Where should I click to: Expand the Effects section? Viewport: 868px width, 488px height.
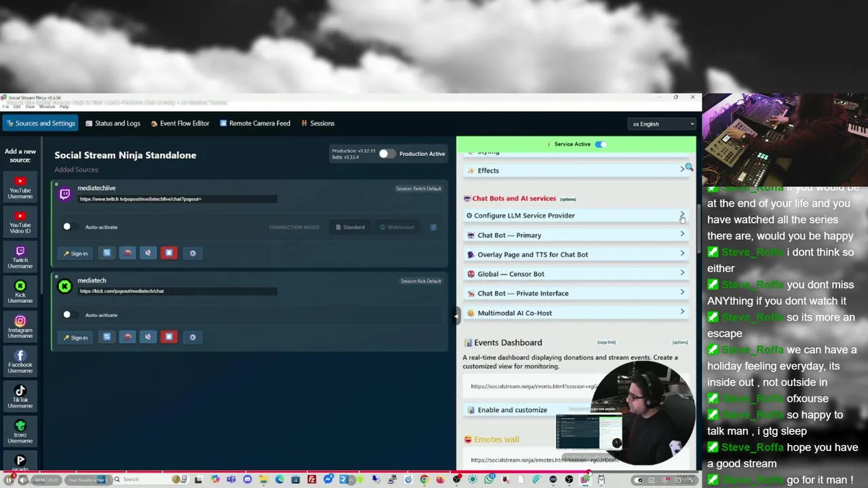[576, 170]
